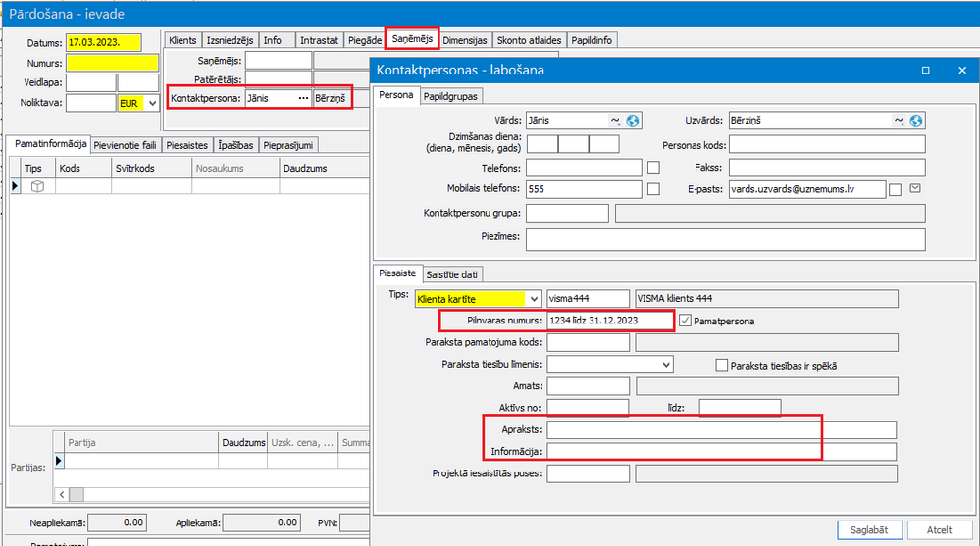Click row pointer arrow in Partijas grid

click(x=59, y=461)
